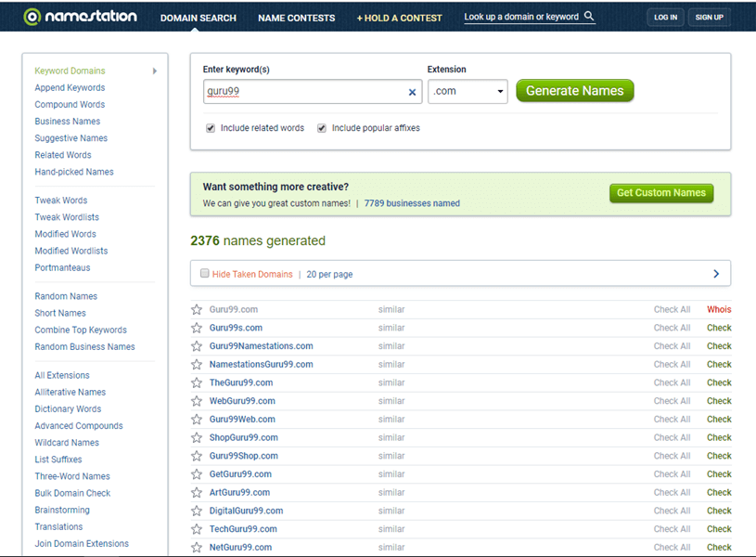Star the Guru99.com domain

pyautogui.click(x=197, y=310)
